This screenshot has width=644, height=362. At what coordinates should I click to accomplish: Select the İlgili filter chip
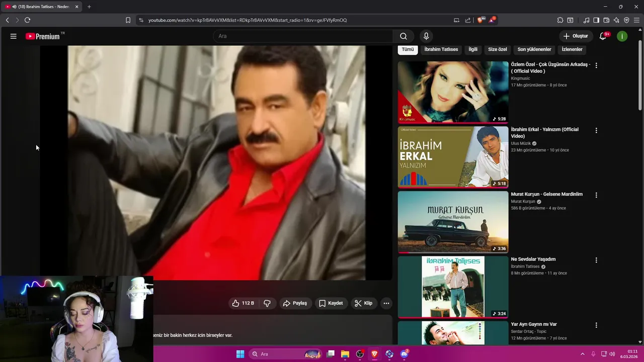[x=473, y=49]
